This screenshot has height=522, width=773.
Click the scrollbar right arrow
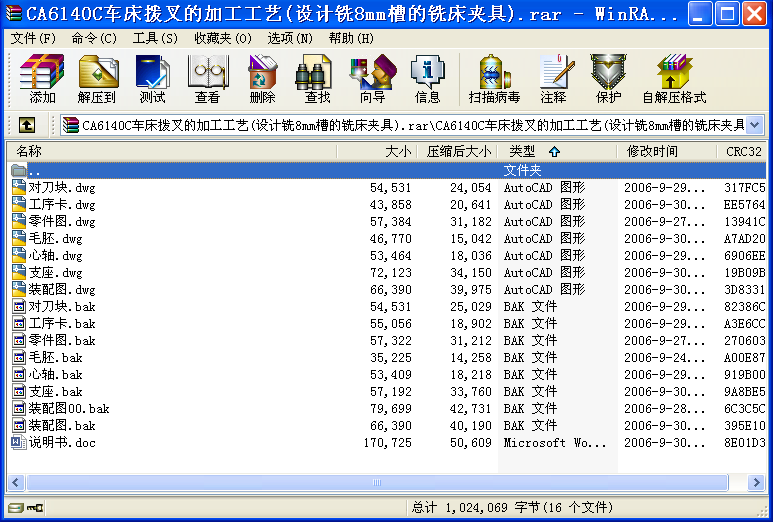(x=756, y=482)
